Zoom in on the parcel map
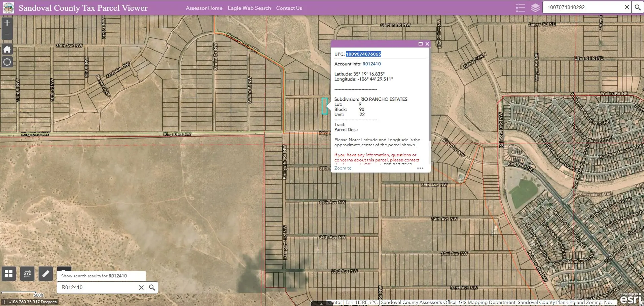The width and height of the screenshot is (644, 306). [7, 23]
